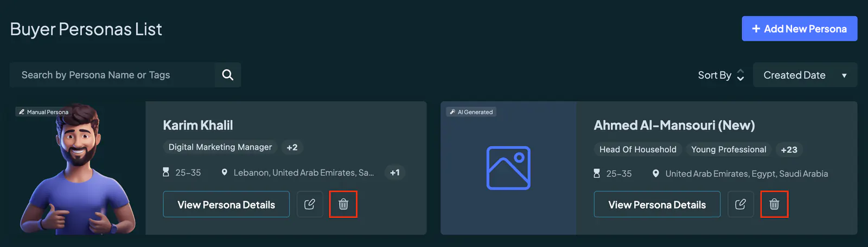Delete the Ahmed Al-Mansouri persona
868x247 pixels.
click(774, 204)
